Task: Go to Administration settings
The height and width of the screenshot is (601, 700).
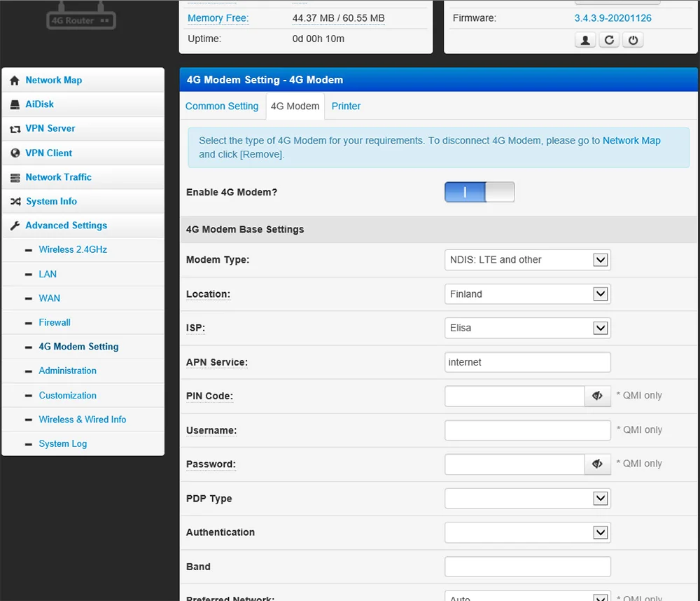Action: pos(67,371)
